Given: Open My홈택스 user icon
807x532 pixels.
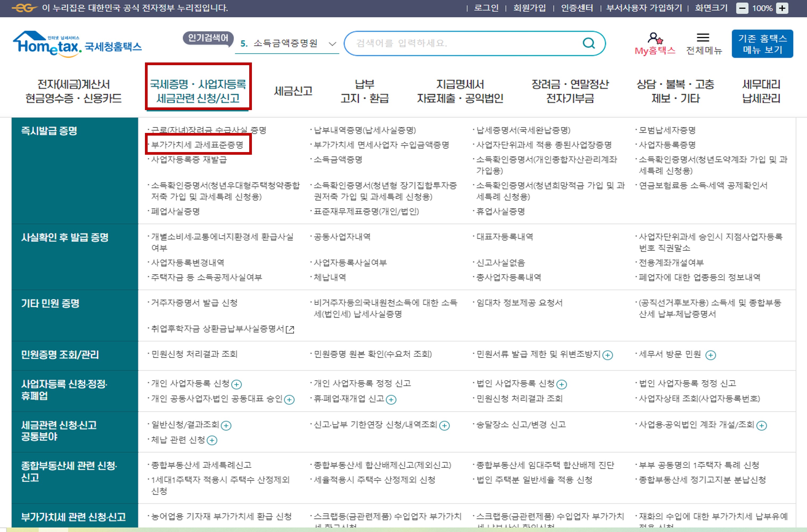Looking at the screenshot, I should (655, 38).
